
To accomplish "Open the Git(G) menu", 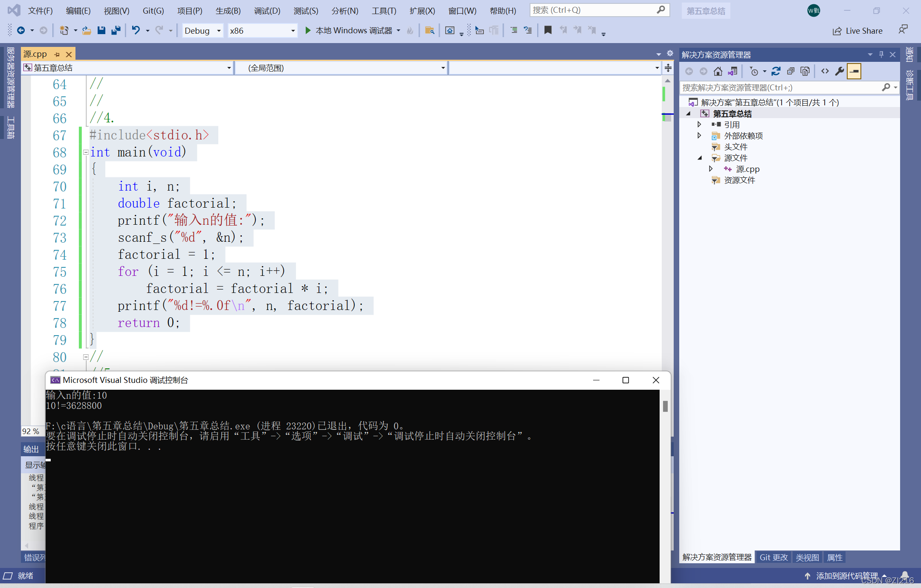I will 153,11.
